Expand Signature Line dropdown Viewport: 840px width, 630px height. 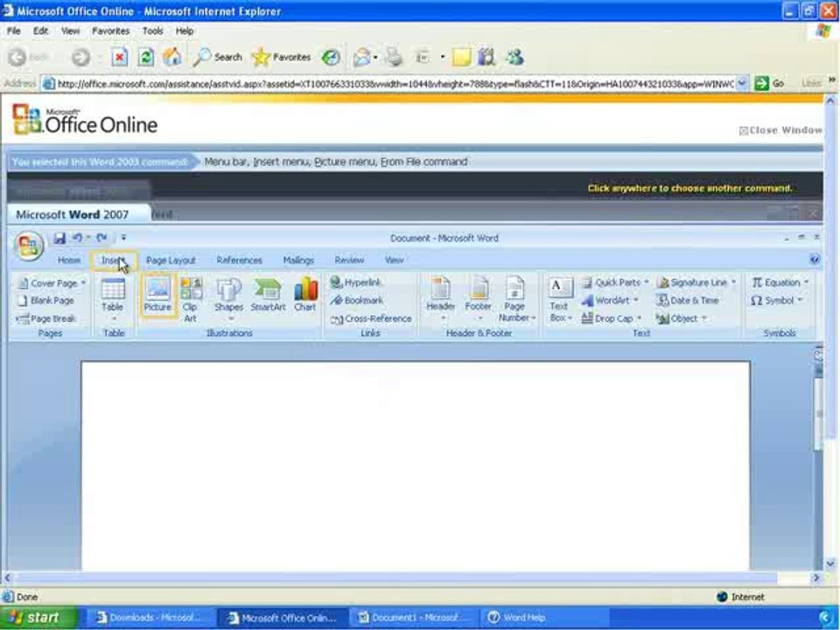(733, 283)
